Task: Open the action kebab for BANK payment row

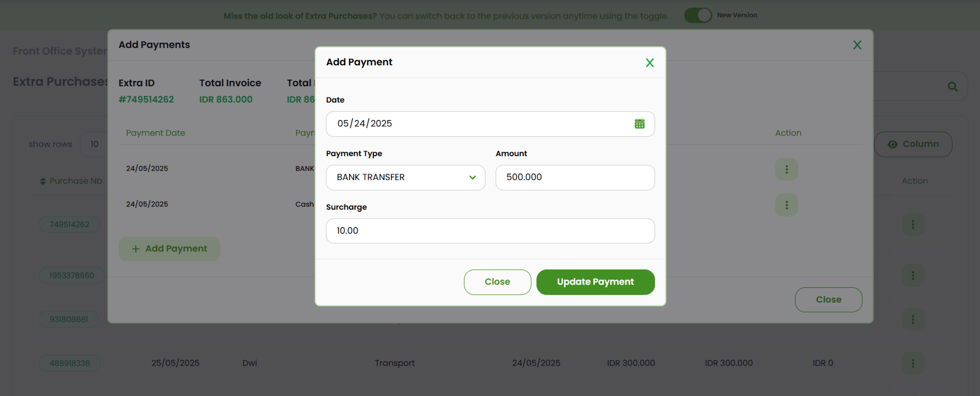Action: tap(786, 170)
